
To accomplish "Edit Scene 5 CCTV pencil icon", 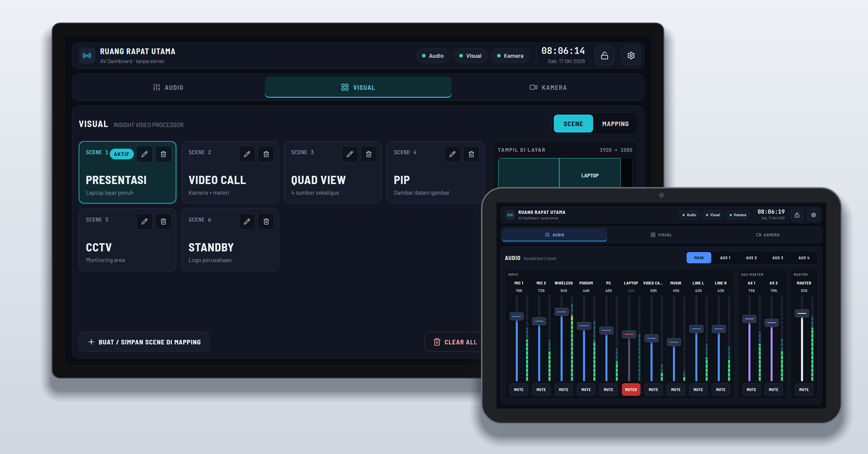I will point(145,222).
